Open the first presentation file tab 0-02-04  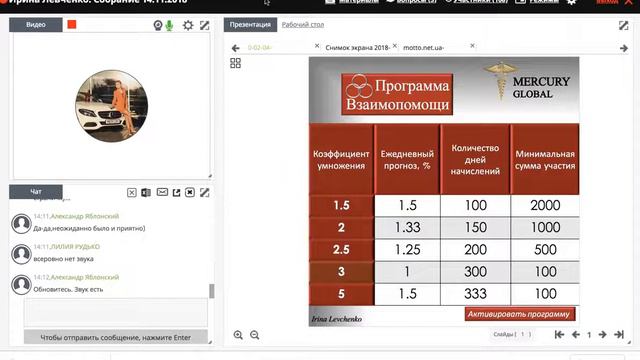click(x=260, y=48)
